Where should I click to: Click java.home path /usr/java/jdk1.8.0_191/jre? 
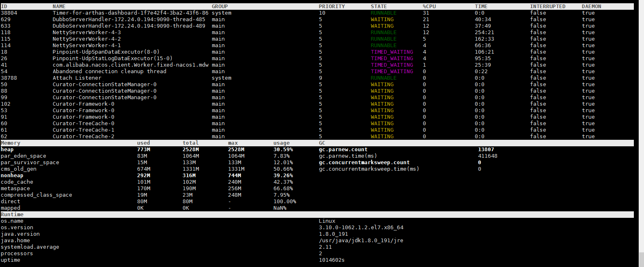tap(361, 241)
